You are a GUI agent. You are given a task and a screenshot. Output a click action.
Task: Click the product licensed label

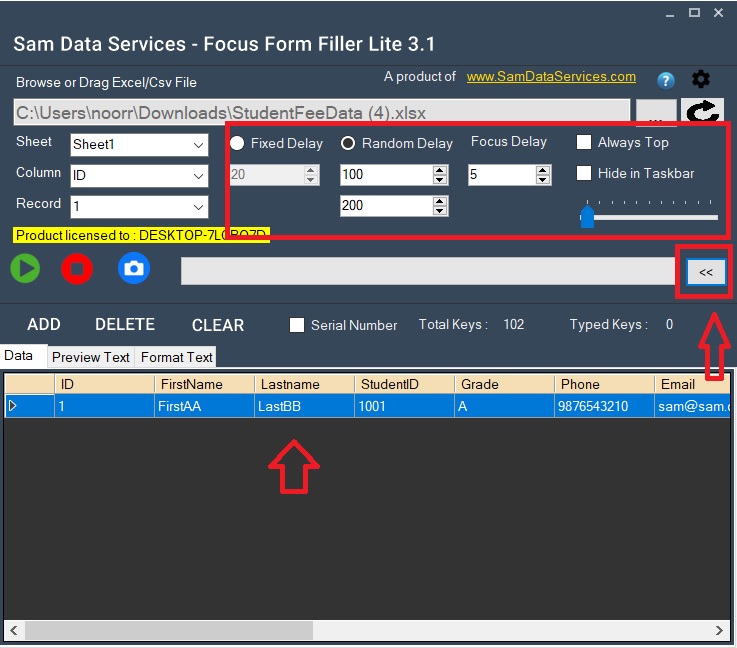141,235
